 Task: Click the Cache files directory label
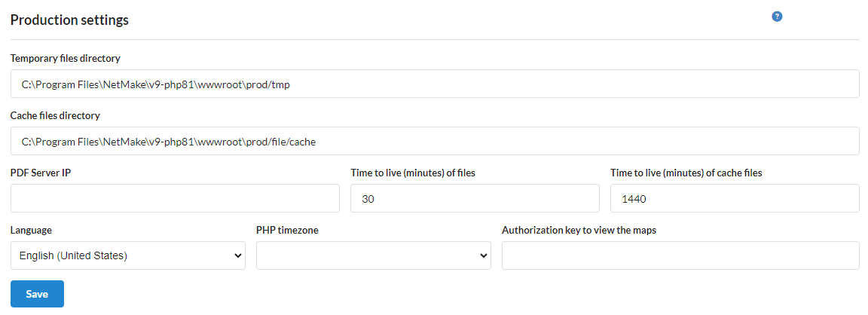[x=55, y=115]
